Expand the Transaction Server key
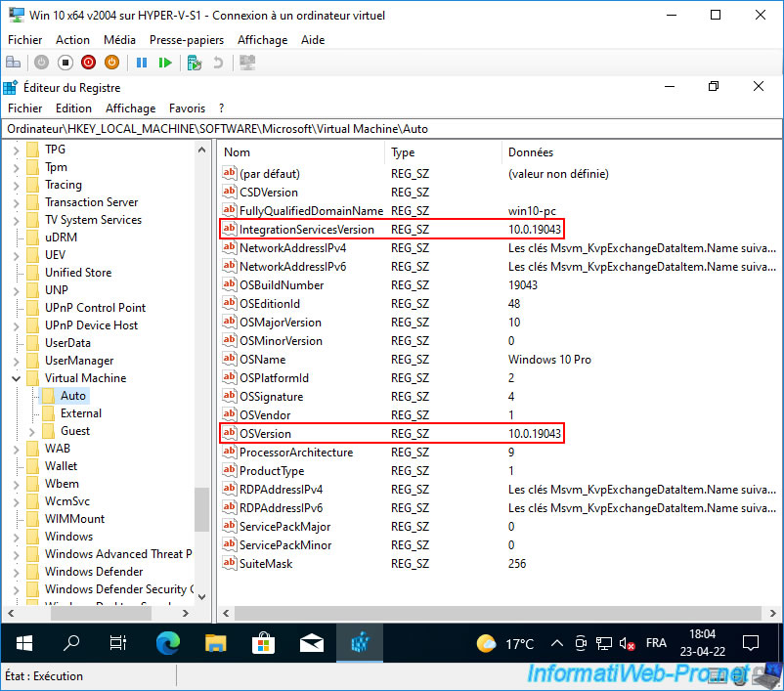Image resolution: width=784 pixels, height=691 pixels. tap(16, 202)
